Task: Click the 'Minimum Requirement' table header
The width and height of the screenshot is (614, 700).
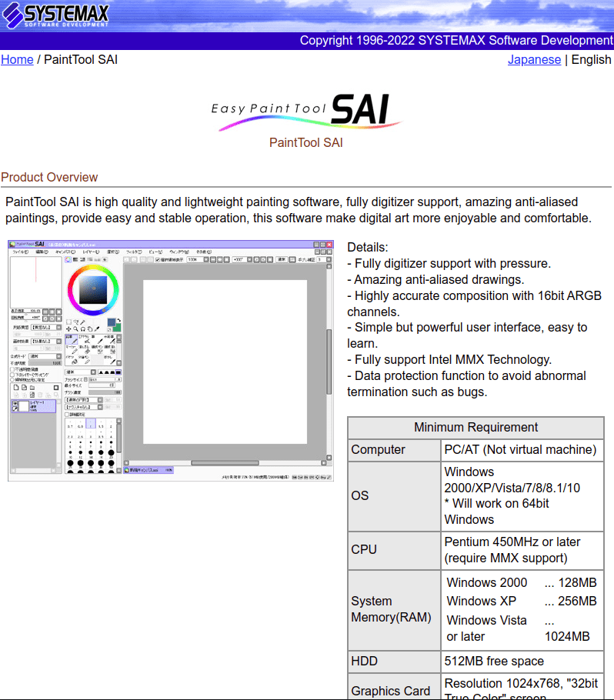Action: [476, 427]
